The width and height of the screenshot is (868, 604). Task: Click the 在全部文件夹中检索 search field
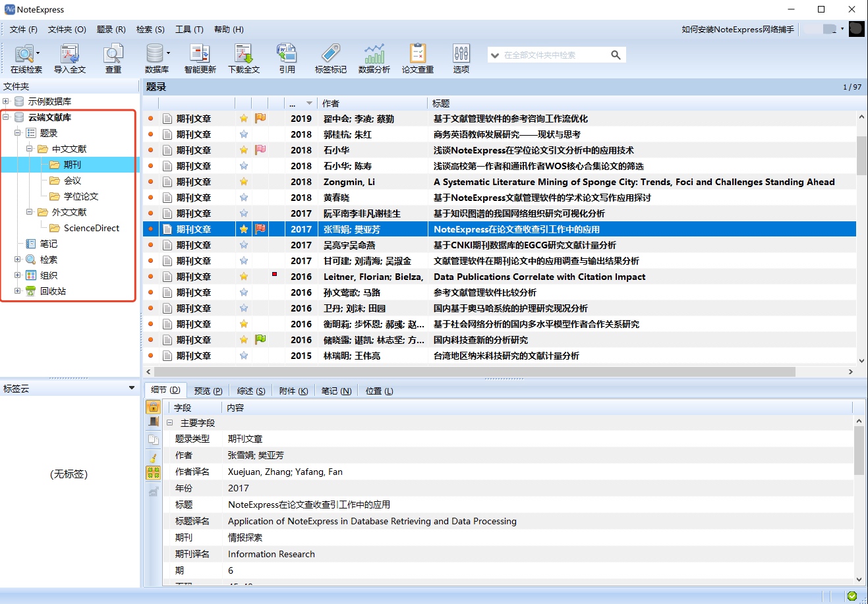(554, 55)
